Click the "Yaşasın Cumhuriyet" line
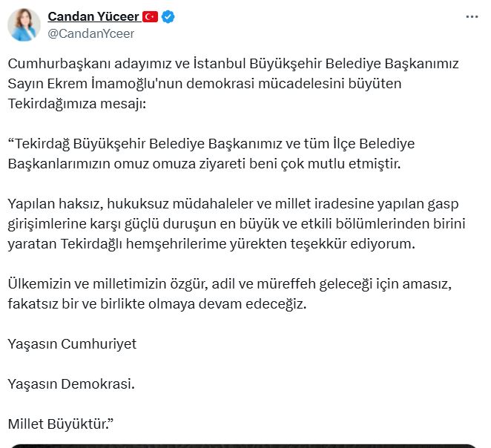 [72, 344]
